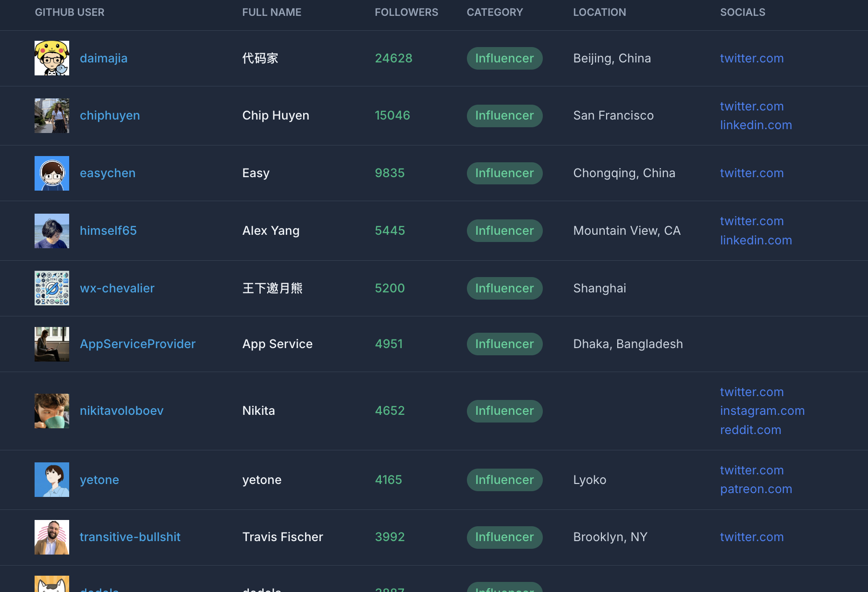Click the Category column header

(x=494, y=12)
